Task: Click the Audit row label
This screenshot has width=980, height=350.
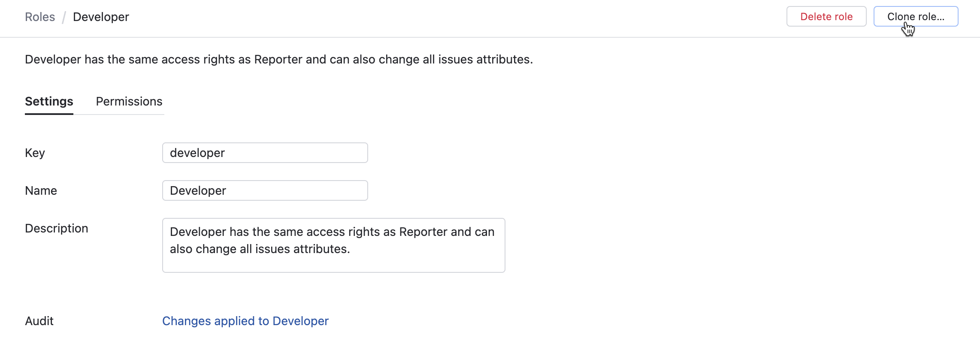Action: [39, 321]
